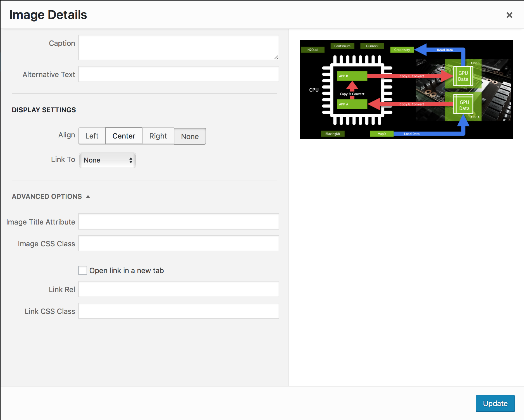Set image alignment to Left
The width and height of the screenshot is (524, 420).
[92, 136]
